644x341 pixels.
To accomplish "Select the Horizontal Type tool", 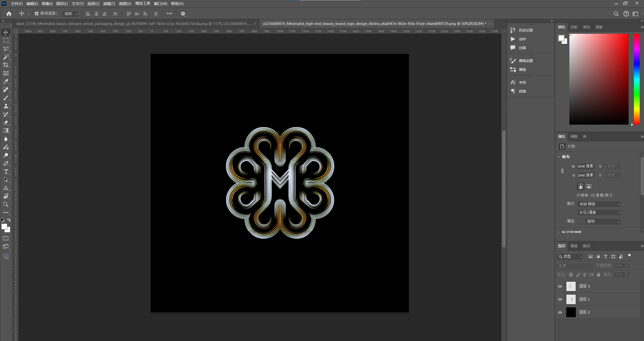I will [6, 172].
